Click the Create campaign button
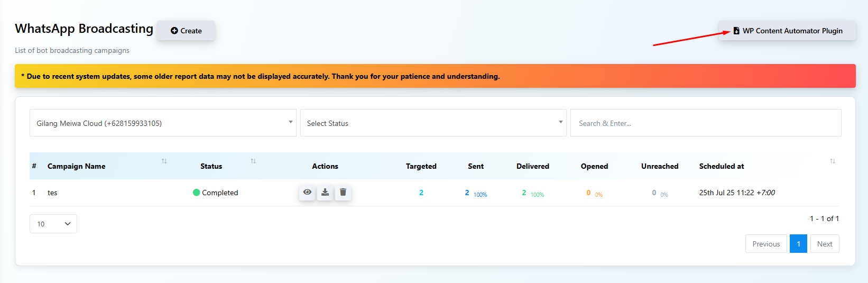 tap(186, 31)
